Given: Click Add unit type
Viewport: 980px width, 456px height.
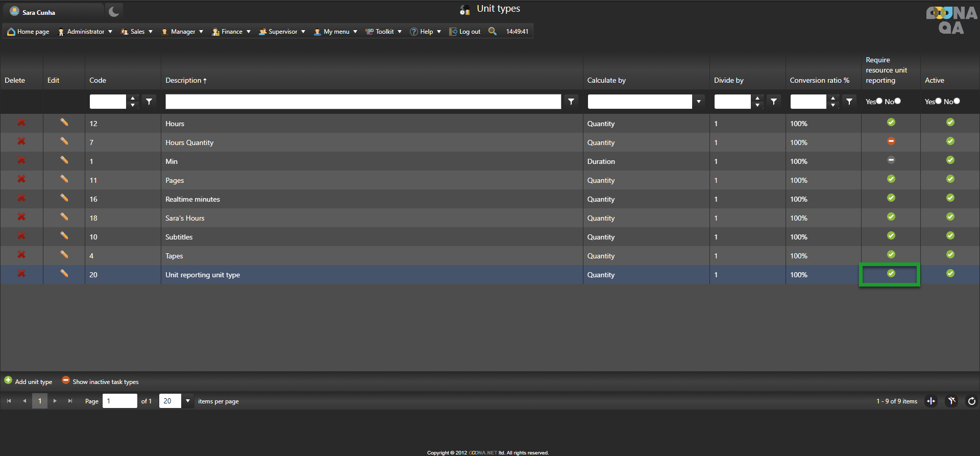Looking at the screenshot, I should pos(29,381).
